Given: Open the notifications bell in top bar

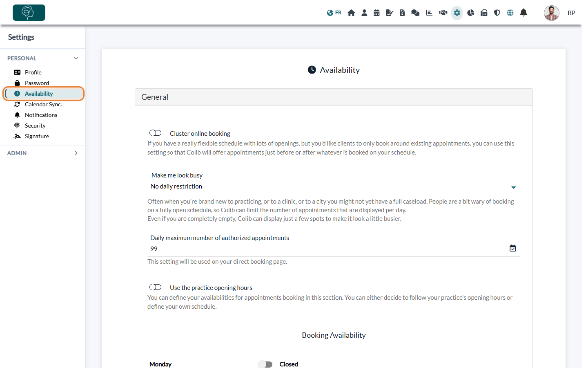Looking at the screenshot, I should tap(523, 13).
